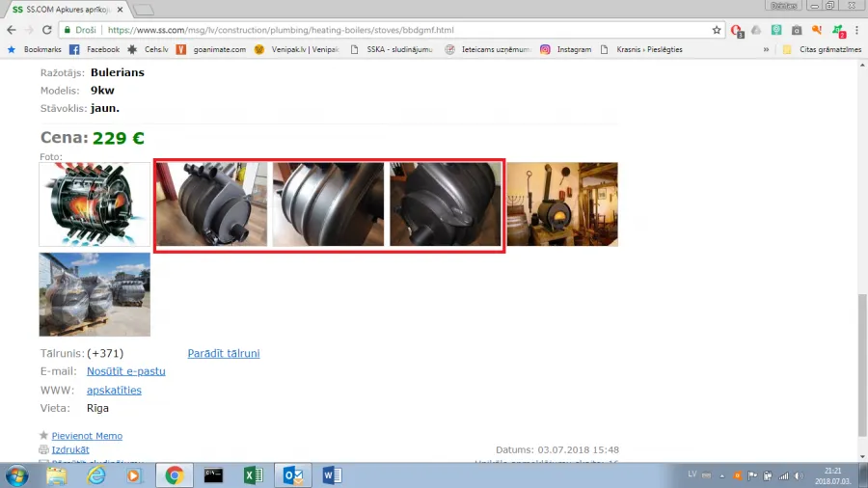Open Internet Explorer from the taskbar
Image resolution: width=868 pixels, height=488 pixels.
96,475
